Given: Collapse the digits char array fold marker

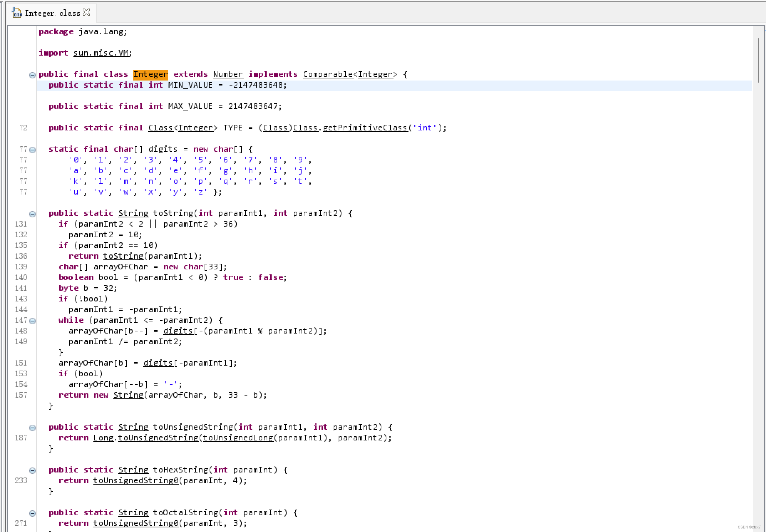Looking at the screenshot, I should pos(32,150).
